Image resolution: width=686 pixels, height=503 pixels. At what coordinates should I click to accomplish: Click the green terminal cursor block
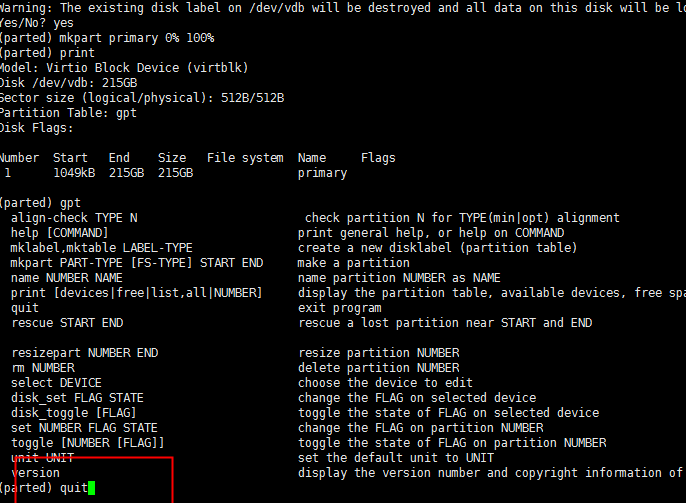point(91,488)
